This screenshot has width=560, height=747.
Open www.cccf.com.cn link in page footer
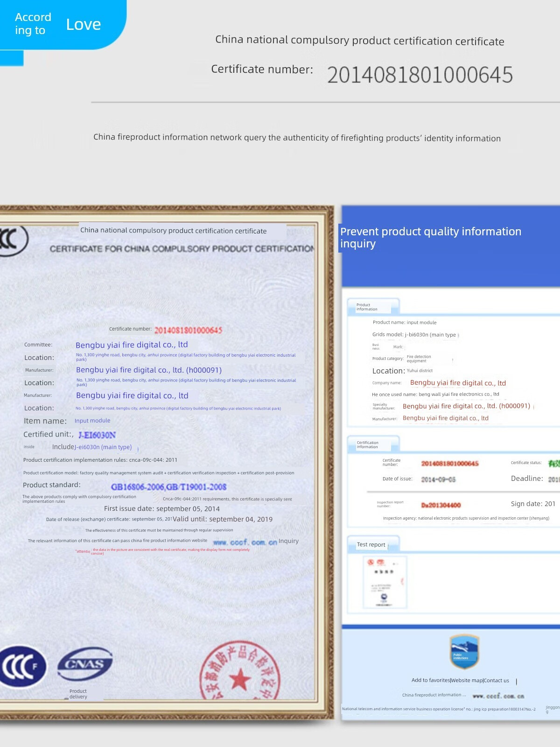coord(498,696)
